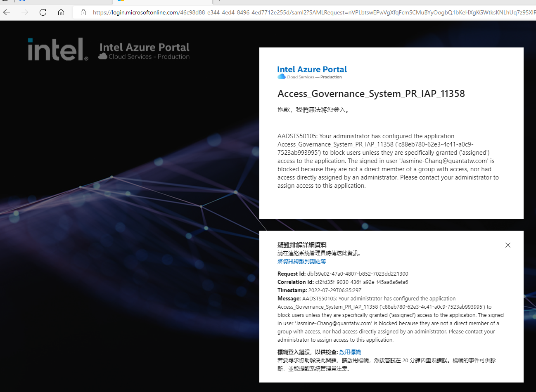Viewport: 536px width, 392px height.
Task: Select the 抱歉，我們無法將您登入。 message
Action: coord(313,110)
